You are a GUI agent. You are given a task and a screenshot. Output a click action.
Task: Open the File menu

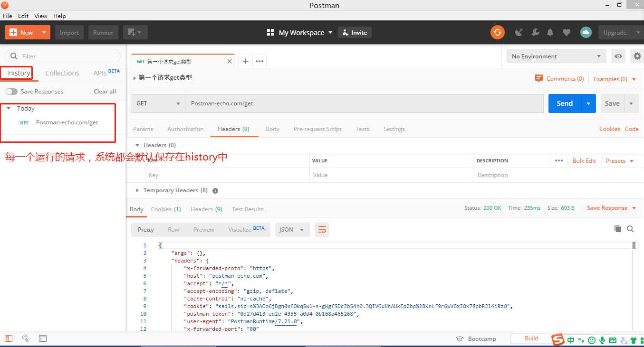coord(7,16)
